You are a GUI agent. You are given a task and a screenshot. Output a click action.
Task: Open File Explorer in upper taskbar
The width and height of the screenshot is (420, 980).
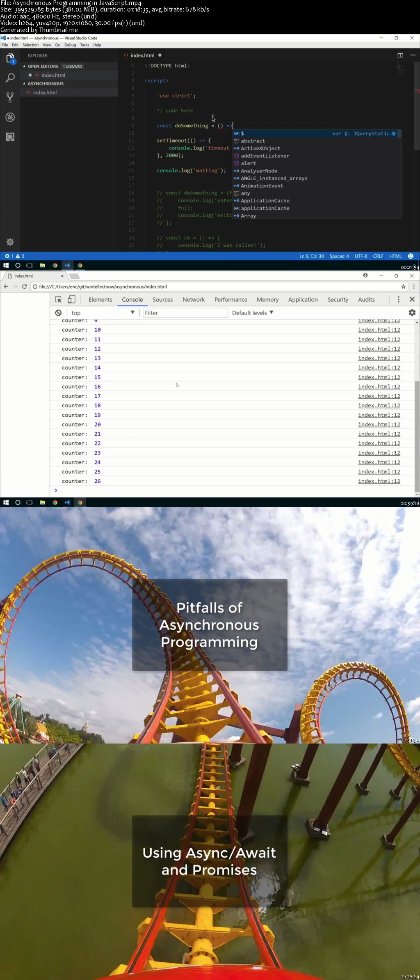(42, 265)
